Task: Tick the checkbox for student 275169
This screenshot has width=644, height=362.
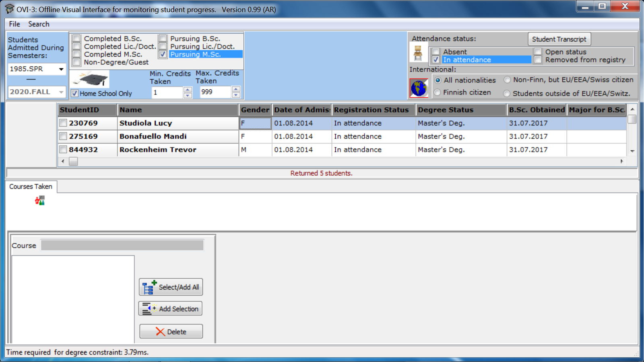Action: 63,136
